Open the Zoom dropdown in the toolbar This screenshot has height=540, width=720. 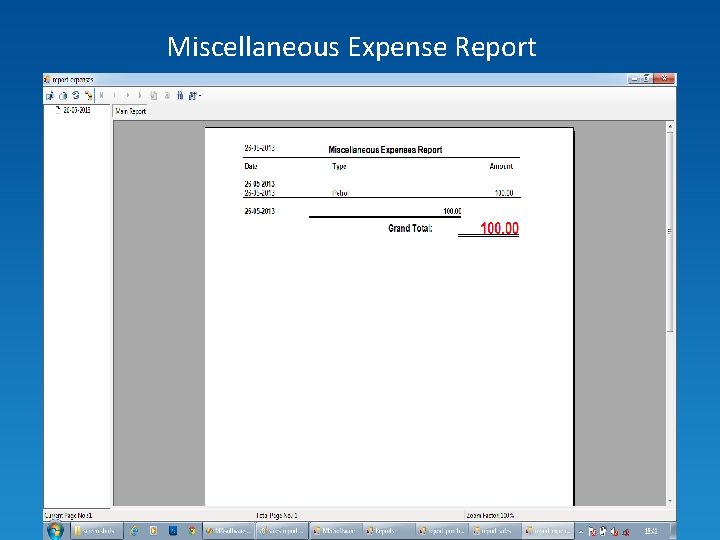[x=195, y=96]
